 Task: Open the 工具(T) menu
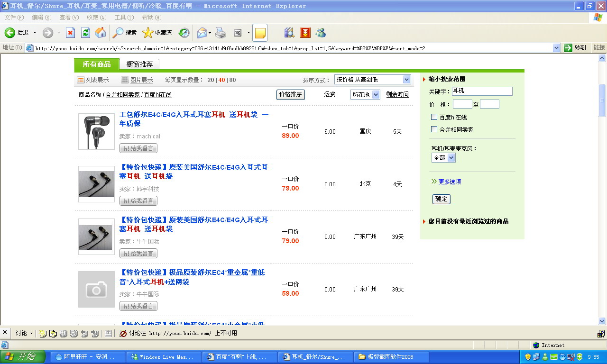click(124, 18)
